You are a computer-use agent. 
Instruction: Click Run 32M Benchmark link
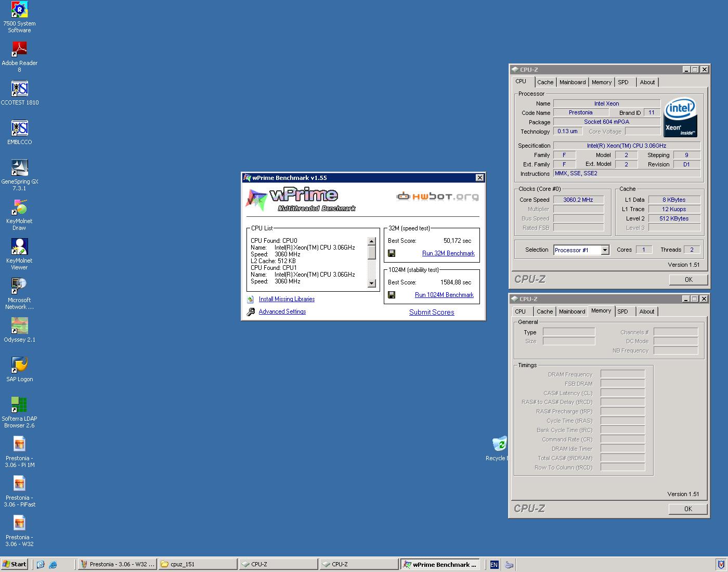point(448,253)
